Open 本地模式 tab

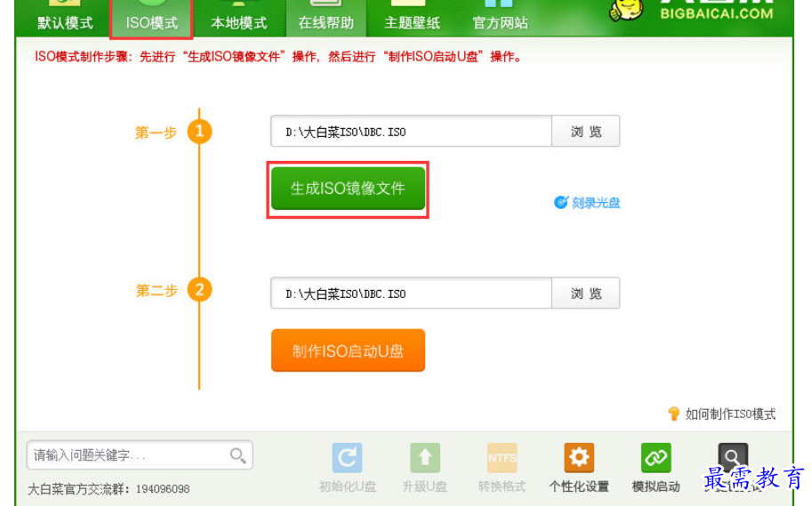pyautogui.click(x=238, y=19)
